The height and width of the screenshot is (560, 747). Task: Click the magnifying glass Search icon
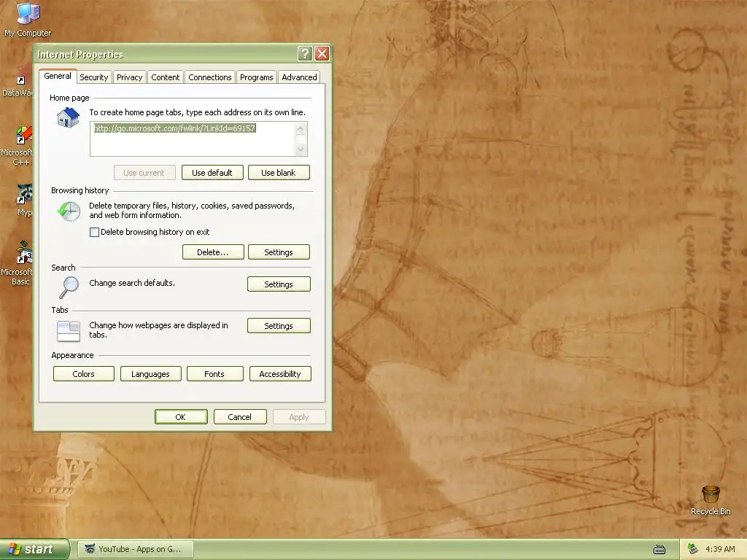pos(69,287)
